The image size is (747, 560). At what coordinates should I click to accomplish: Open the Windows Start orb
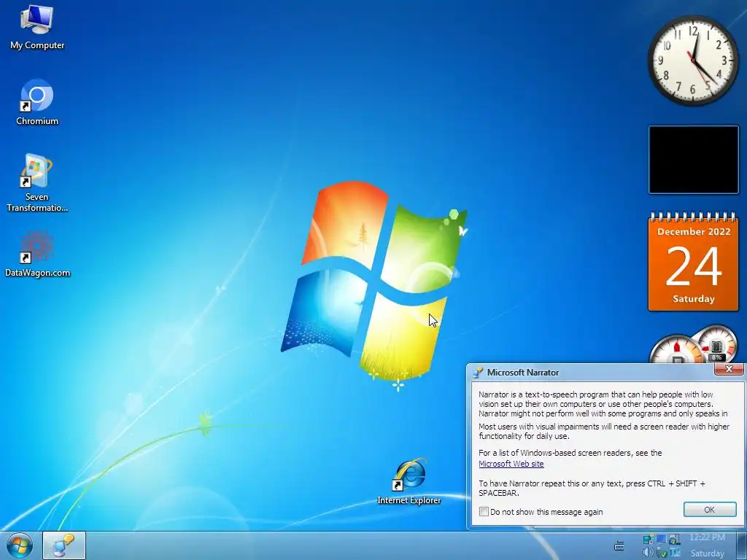(20, 545)
